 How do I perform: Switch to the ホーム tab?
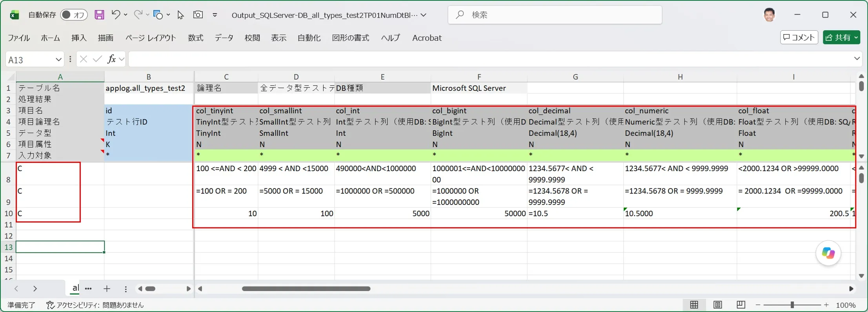[50, 38]
